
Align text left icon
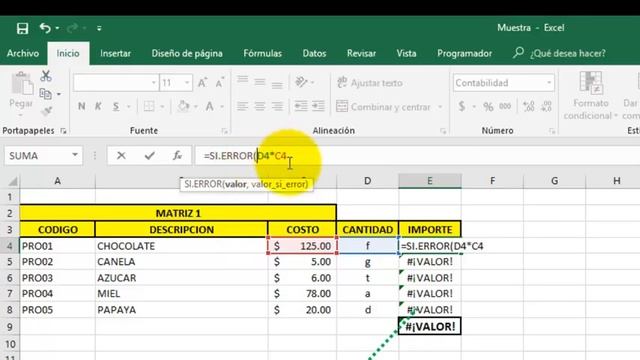pos(242,107)
